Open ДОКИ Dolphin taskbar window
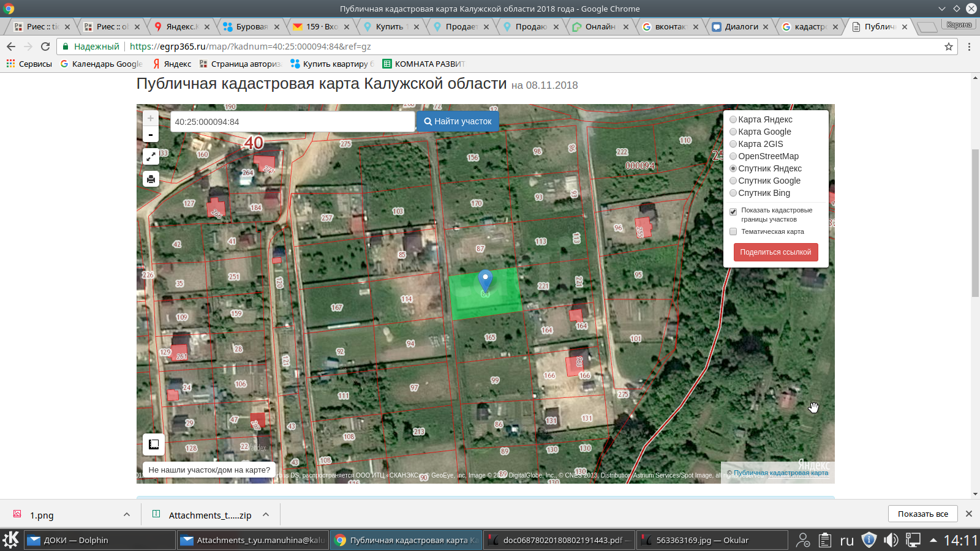This screenshot has height=551, width=980. 100,540
